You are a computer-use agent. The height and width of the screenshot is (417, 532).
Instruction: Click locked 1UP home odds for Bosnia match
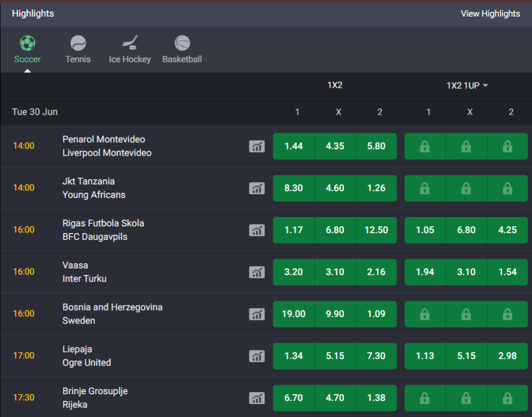coord(425,314)
